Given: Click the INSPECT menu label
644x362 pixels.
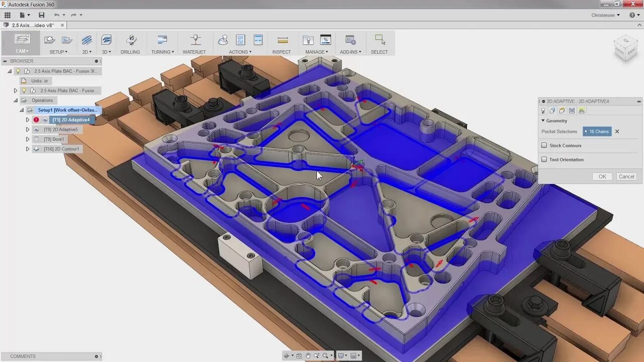Looking at the screenshot, I should (x=281, y=52).
